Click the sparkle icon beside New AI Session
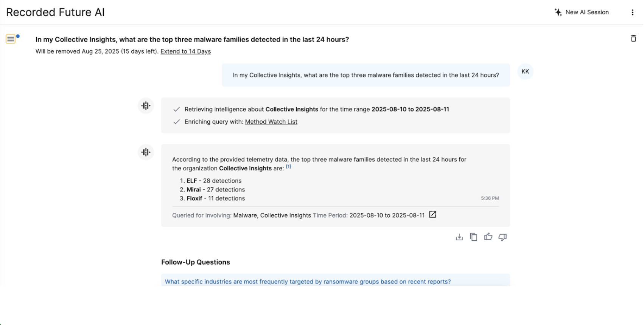Image resolution: width=644 pixels, height=325 pixels. pyautogui.click(x=558, y=12)
